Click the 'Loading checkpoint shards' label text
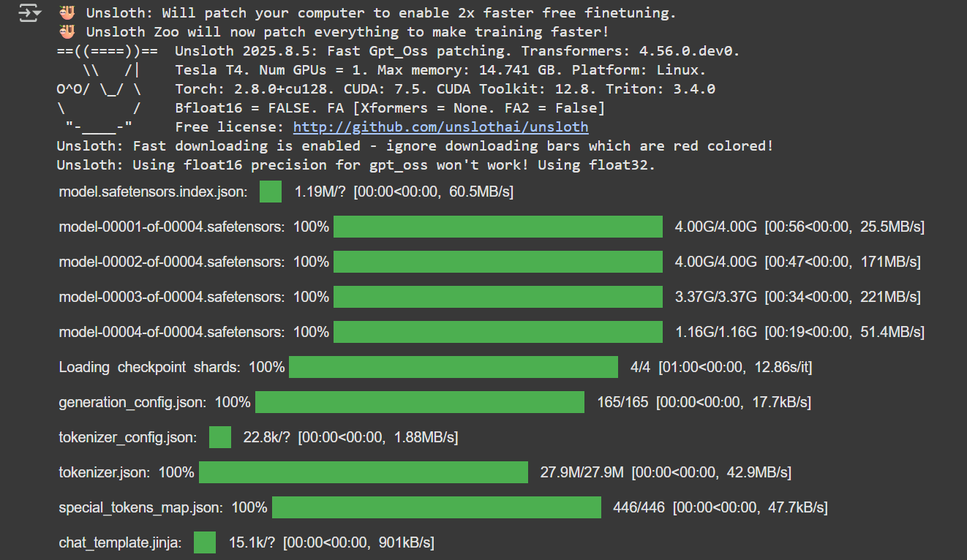 click(x=149, y=367)
